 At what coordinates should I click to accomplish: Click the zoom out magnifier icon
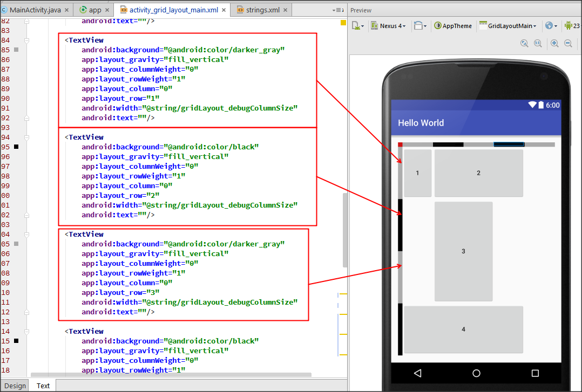pos(568,43)
